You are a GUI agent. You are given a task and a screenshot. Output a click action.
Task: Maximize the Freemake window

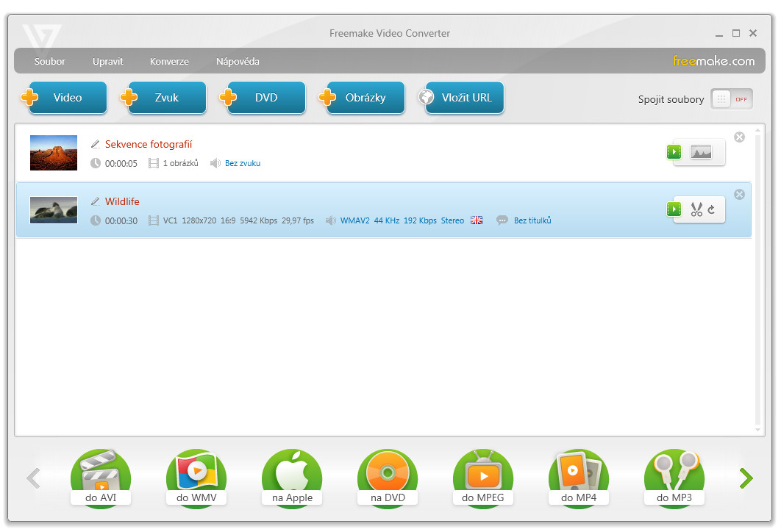click(735, 33)
